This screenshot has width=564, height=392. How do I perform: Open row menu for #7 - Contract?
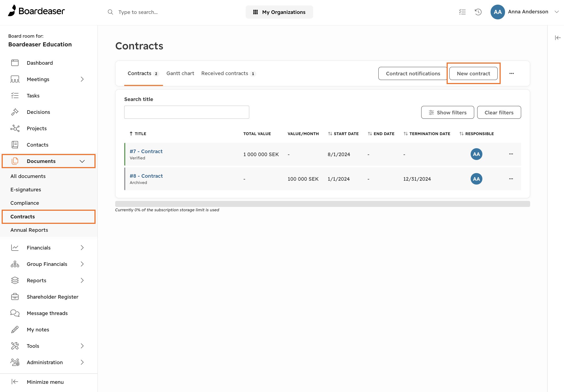pos(511,154)
